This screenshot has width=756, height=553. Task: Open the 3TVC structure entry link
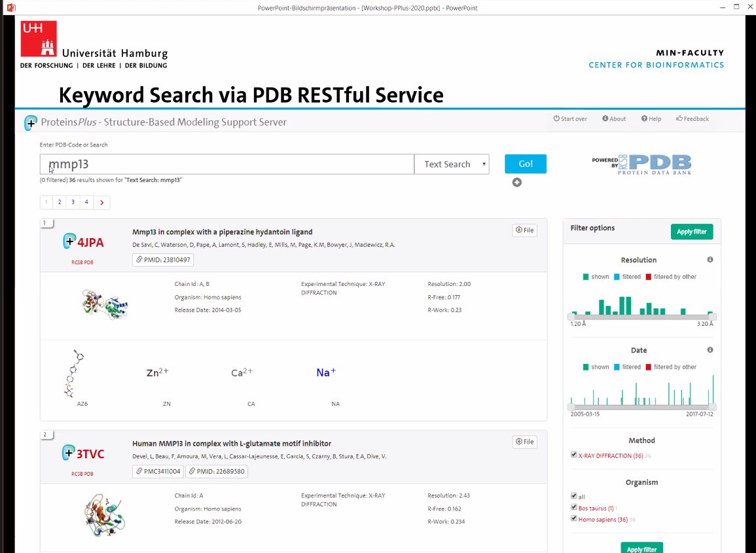click(90, 454)
